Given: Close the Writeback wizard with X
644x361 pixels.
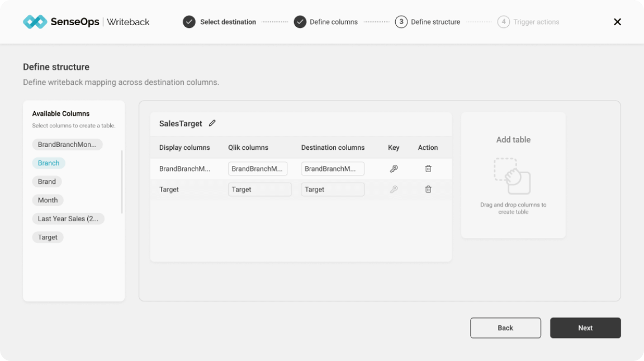Looking at the screenshot, I should point(617,22).
